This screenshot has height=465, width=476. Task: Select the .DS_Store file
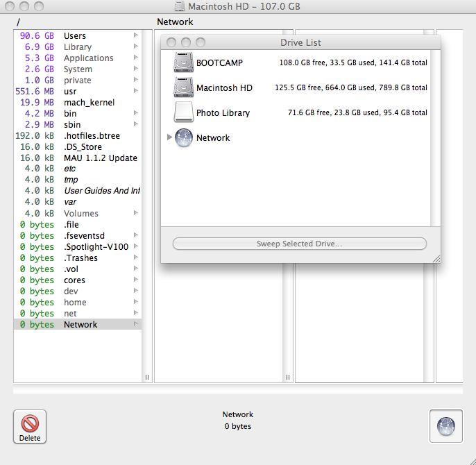[x=78, y=146]
